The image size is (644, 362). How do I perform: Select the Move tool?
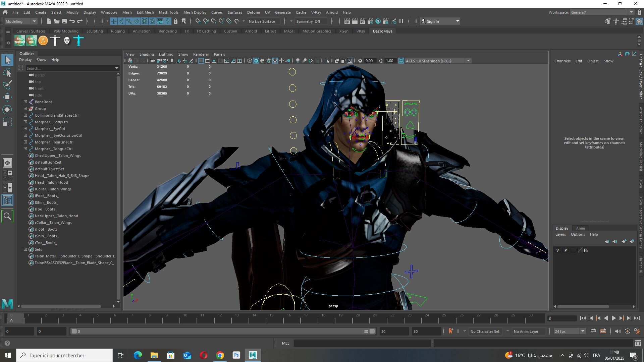7,97
